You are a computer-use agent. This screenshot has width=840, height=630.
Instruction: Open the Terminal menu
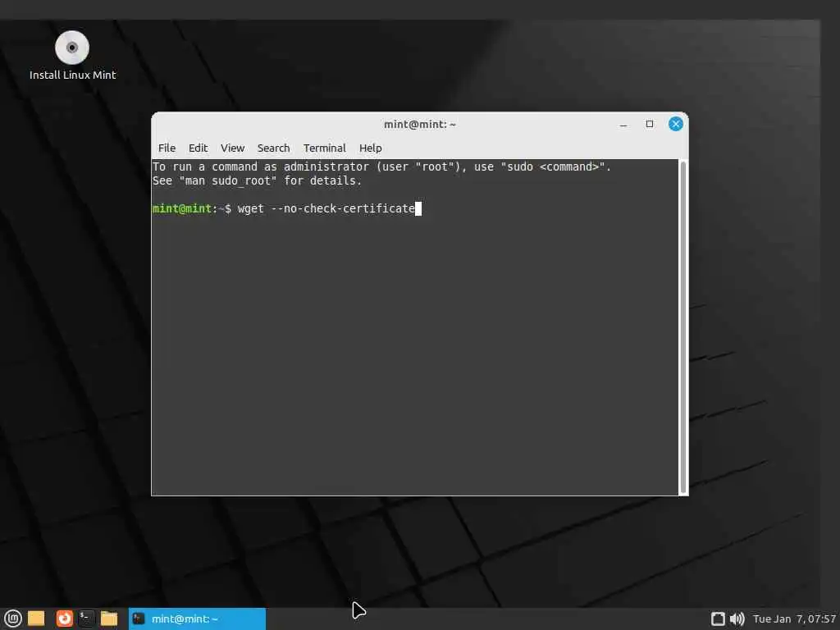[x=325, y=148]
